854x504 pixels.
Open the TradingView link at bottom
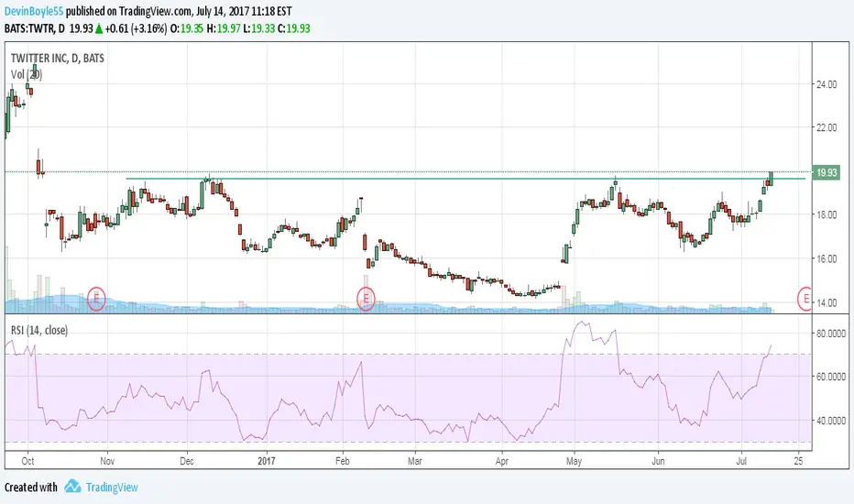[112, 488]
